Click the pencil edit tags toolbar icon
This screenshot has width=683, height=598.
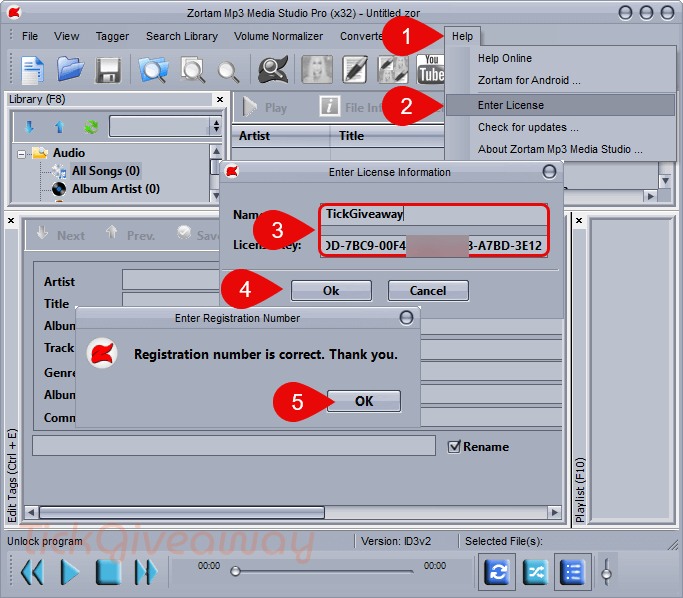tap(355, 69)
